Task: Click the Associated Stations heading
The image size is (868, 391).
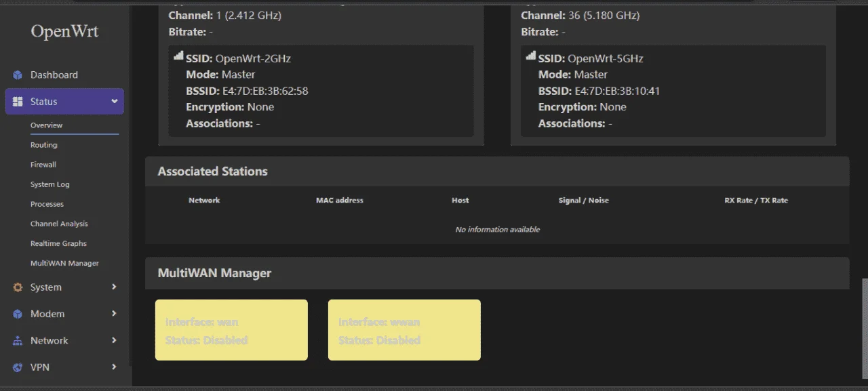Action: [x=212, y=171]
